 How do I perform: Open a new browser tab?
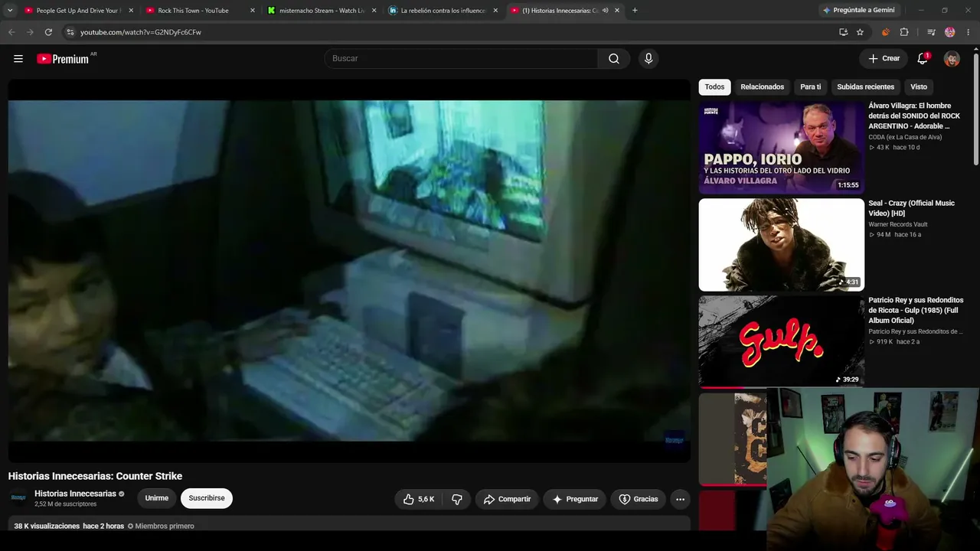[x=635, y=11]
